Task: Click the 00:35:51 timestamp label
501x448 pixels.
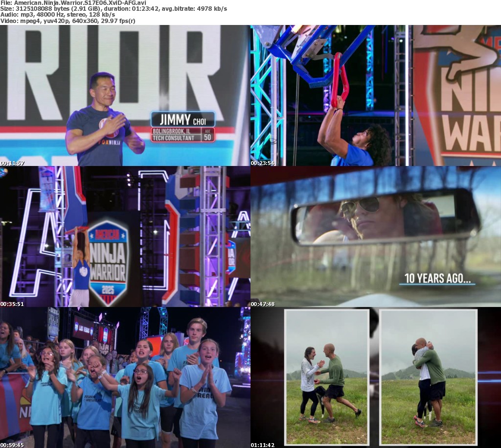Action: [12, 304]
